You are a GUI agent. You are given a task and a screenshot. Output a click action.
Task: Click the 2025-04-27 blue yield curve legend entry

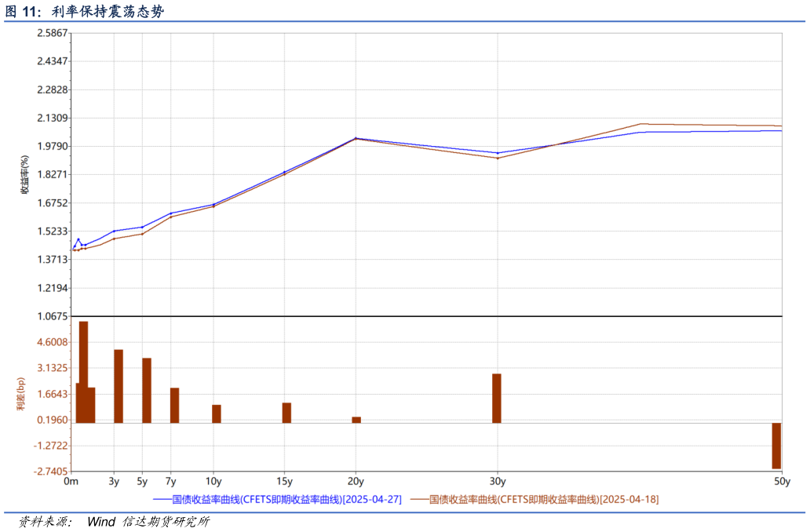coord(286,499)
